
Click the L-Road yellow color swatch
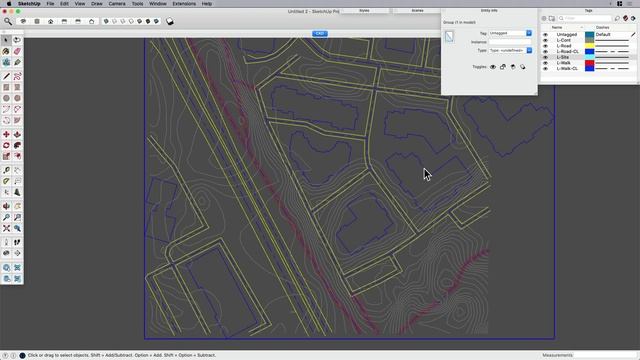pyautogui.click(x=589, y=46)
